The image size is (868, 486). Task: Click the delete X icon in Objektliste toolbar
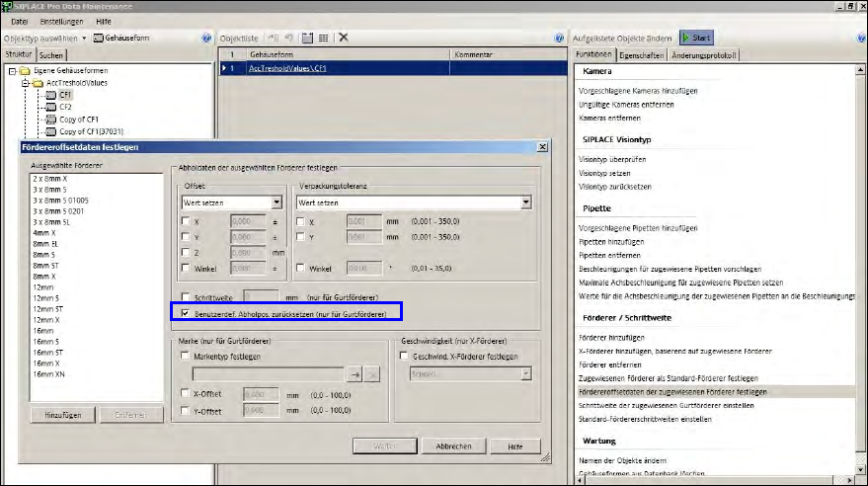point(344,38)
